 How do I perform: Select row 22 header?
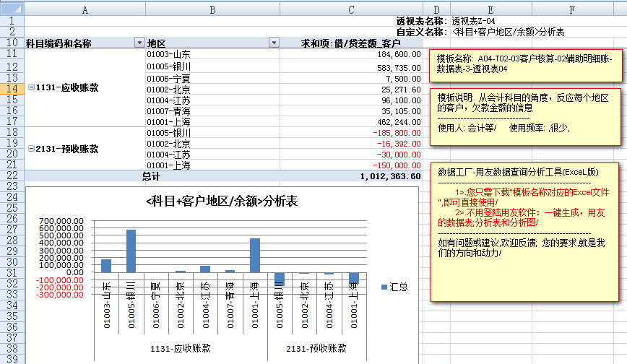click(12, 175)
